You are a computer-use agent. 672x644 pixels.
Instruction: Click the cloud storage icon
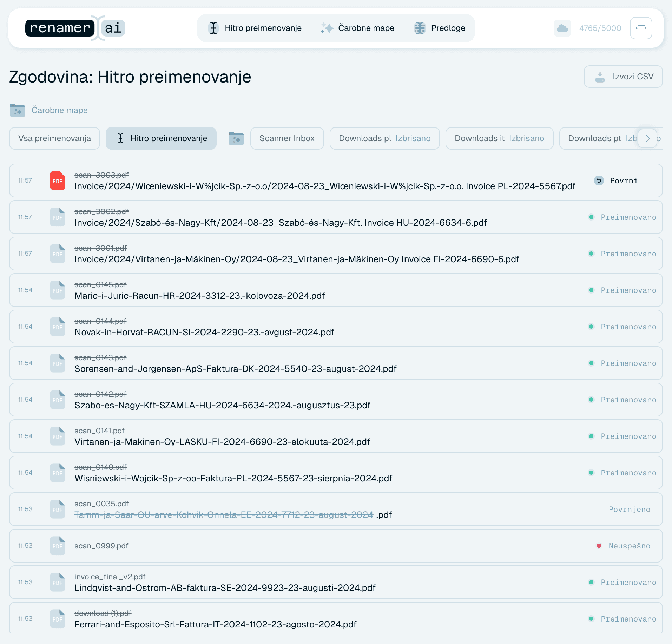562,28
